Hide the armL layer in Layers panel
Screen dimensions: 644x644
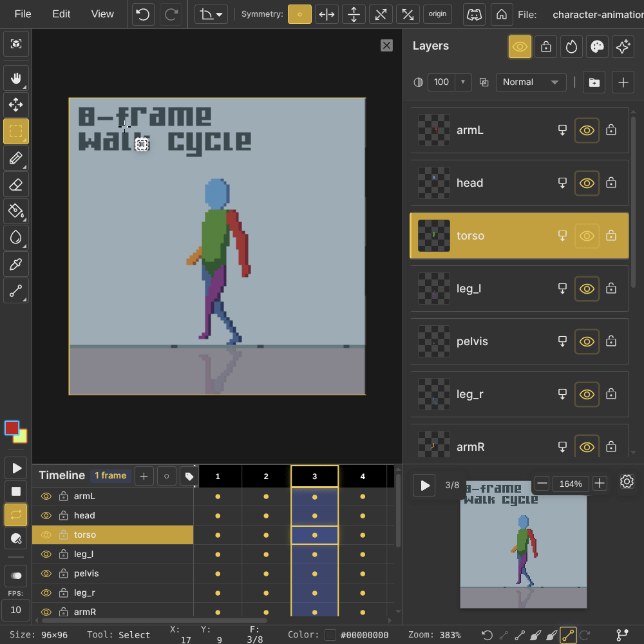[587, 130]
